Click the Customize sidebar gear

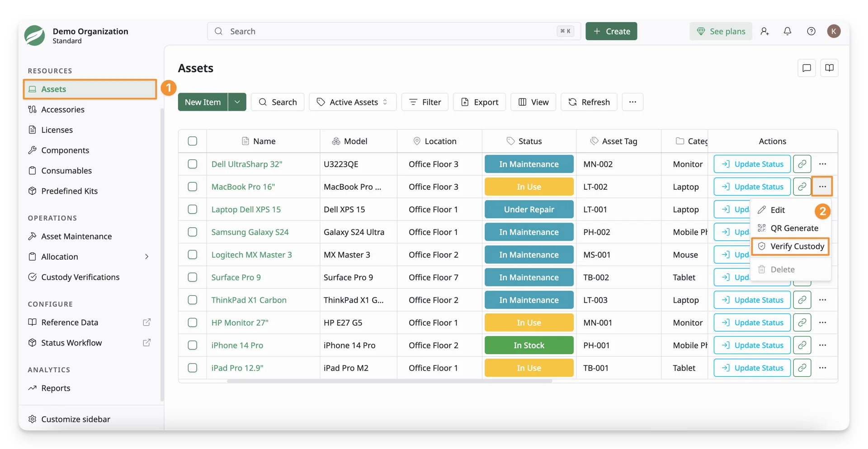click(32, 419)
